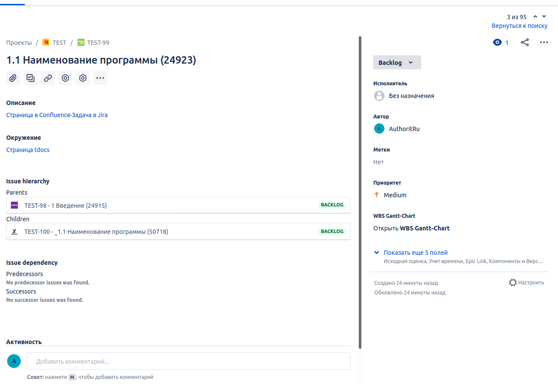Go to next issue with down arrow
Screen dimensions: 558x392
click(544, 17)
